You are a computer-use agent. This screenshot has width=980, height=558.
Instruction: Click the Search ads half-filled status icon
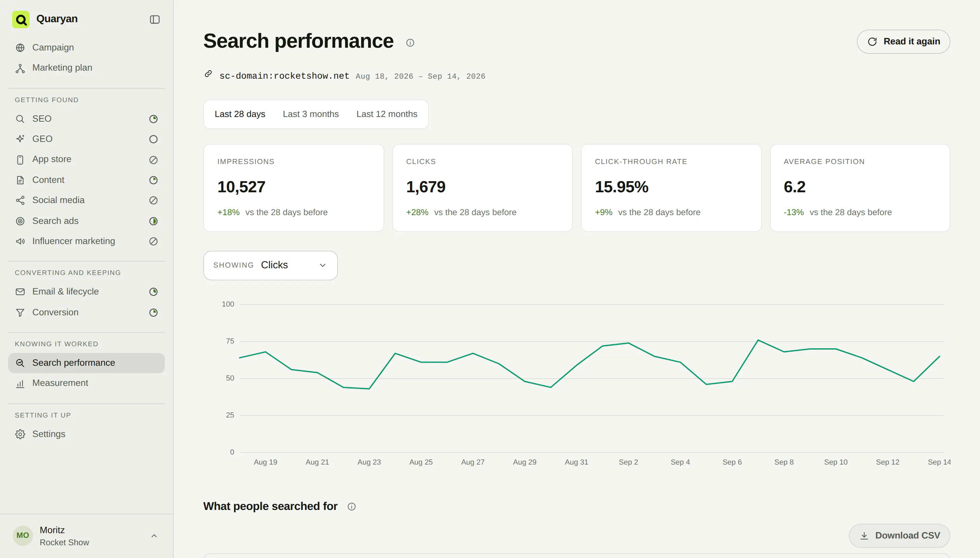(x=153, y=221)
